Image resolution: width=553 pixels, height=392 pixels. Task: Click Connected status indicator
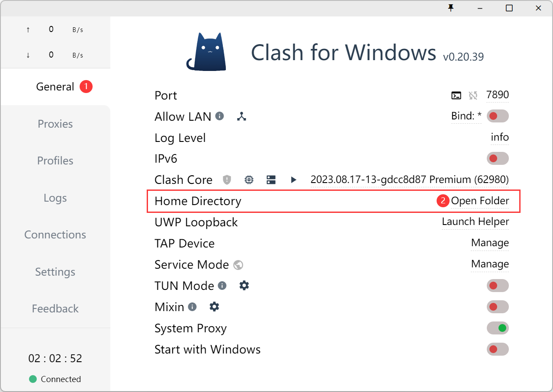[x=55, y=379]
